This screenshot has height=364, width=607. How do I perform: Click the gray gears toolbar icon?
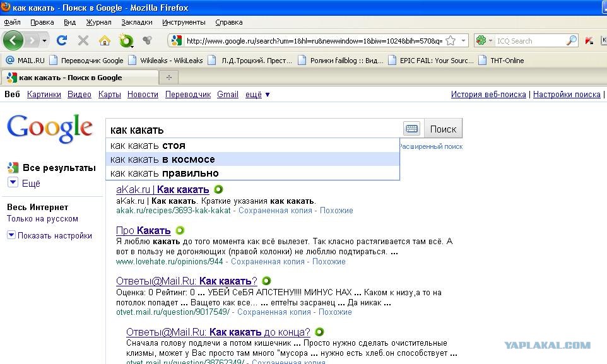147,40
